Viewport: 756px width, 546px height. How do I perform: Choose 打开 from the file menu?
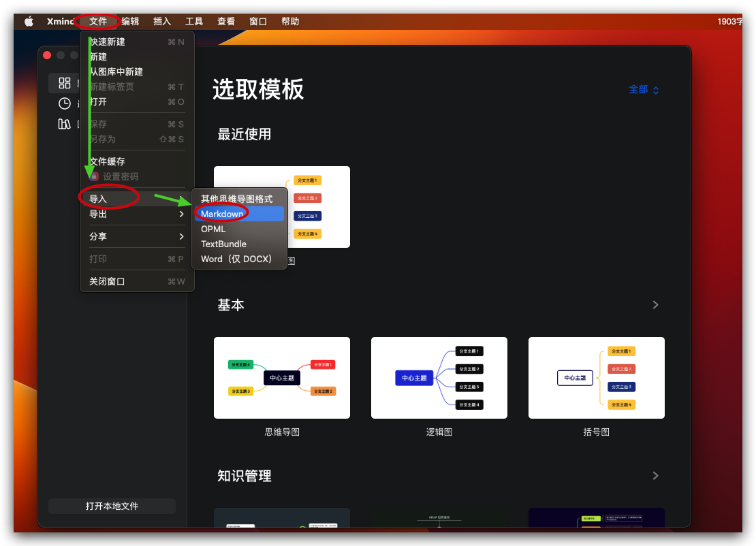point(137,101)
